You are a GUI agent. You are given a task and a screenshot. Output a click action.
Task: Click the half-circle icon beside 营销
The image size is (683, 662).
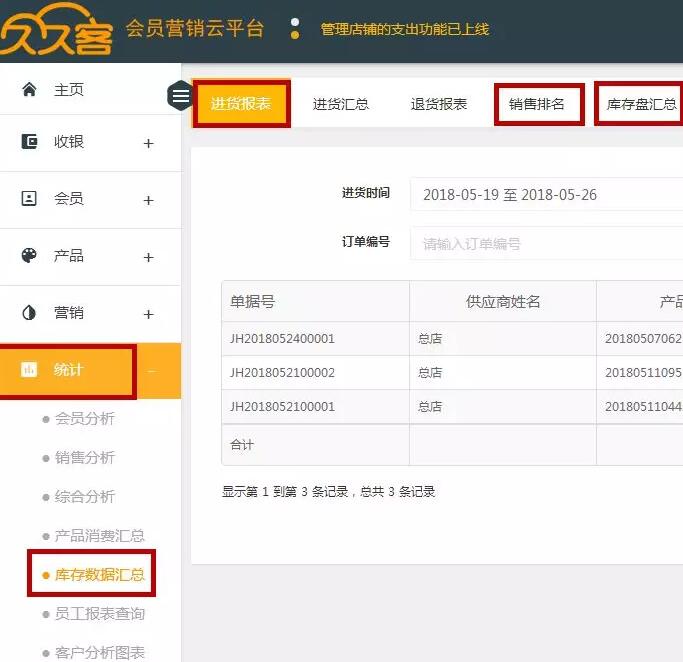tap(29, 313)
